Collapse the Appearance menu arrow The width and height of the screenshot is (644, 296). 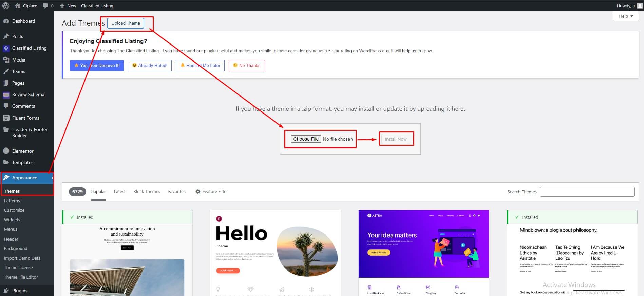click(x=53, y=178)
